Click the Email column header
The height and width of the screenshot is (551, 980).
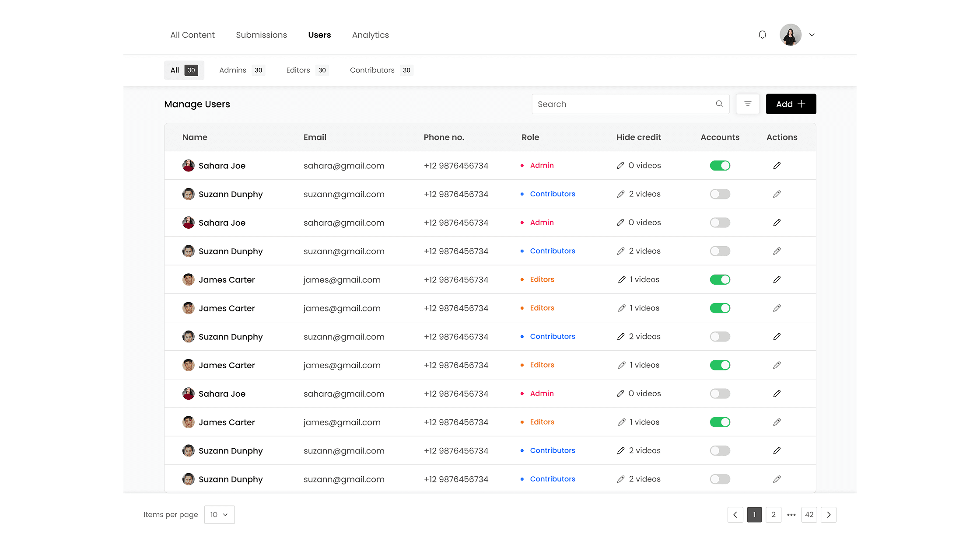pyautogui.click(x=315, y=137)
